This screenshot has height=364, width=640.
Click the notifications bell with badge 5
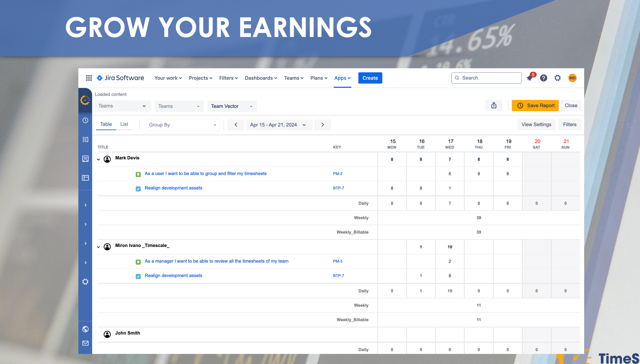(x=530, y=78)
